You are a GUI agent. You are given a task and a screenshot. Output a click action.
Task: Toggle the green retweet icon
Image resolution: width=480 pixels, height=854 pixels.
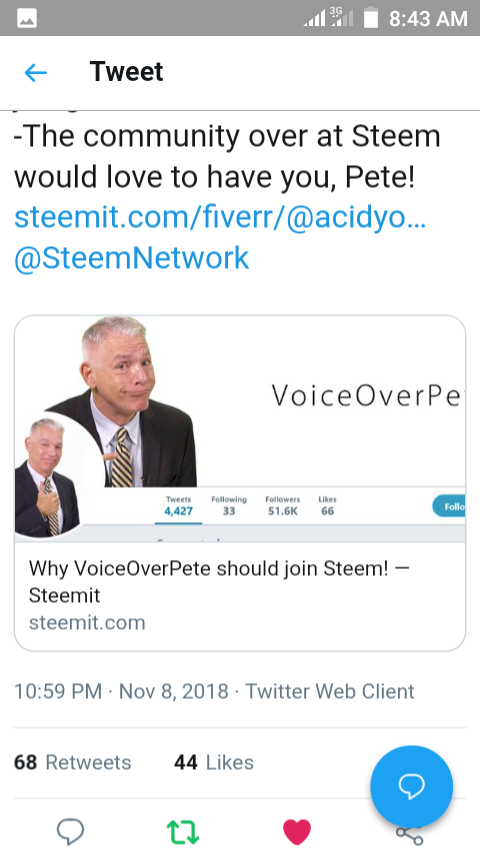pyautogui.click(x=183, y=832)
